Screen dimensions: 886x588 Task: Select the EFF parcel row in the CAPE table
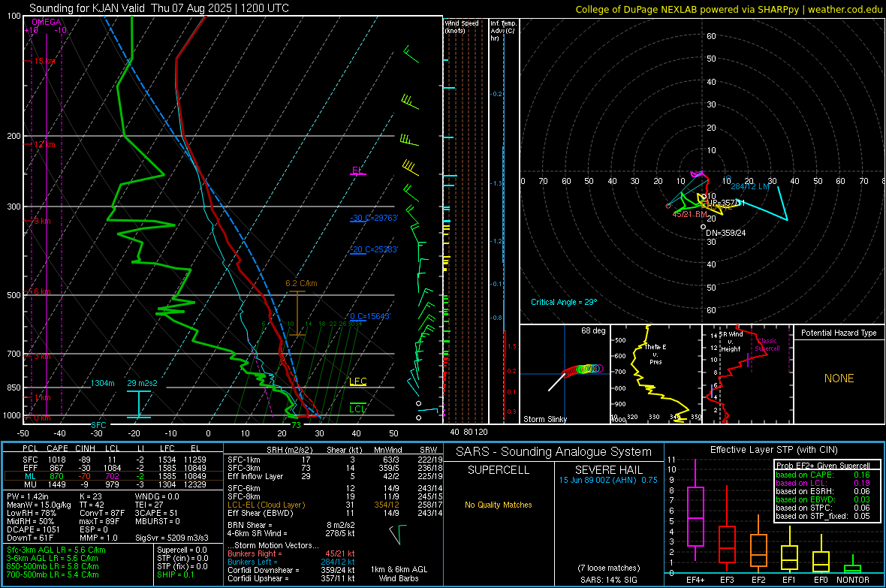click(x=113, y=468)
